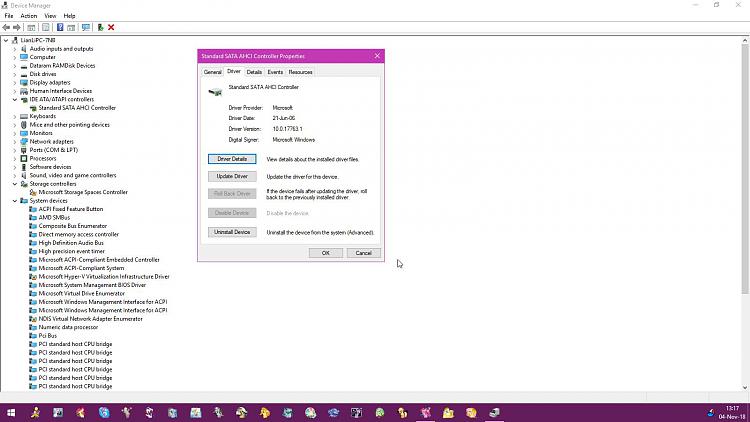Open the Windows Start menu
The height and width of the screenshot is (422, 750).
pos(11,412)
